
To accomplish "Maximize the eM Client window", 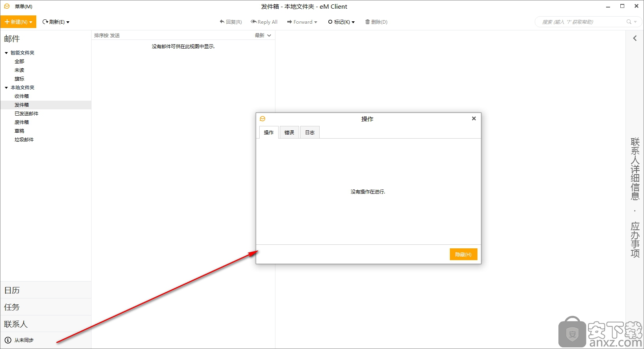I will (622, 6).
